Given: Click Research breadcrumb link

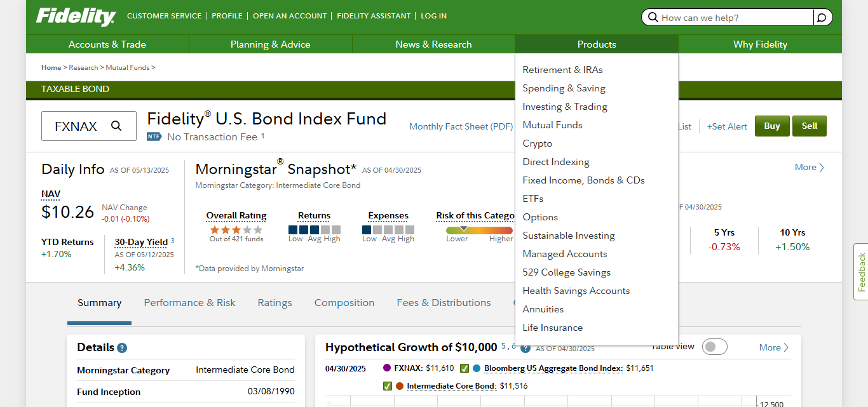Looking at the screenshot, I should [83, 67].
